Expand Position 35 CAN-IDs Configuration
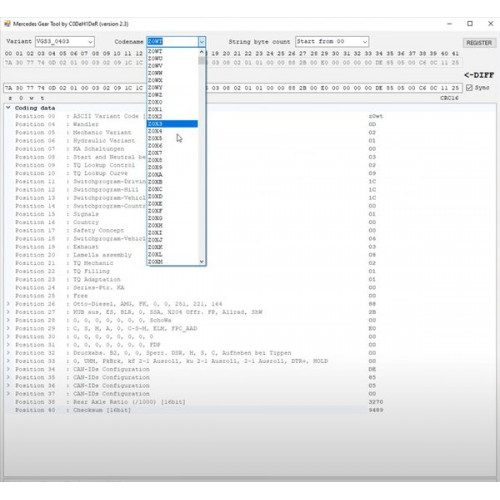 pyautogui.click(x=8, y=377)
